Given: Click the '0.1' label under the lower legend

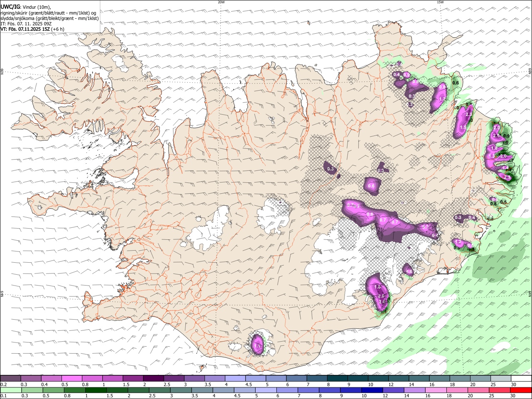Looking at the screenshot, I should pyautogui.click(x=3, y=396).
